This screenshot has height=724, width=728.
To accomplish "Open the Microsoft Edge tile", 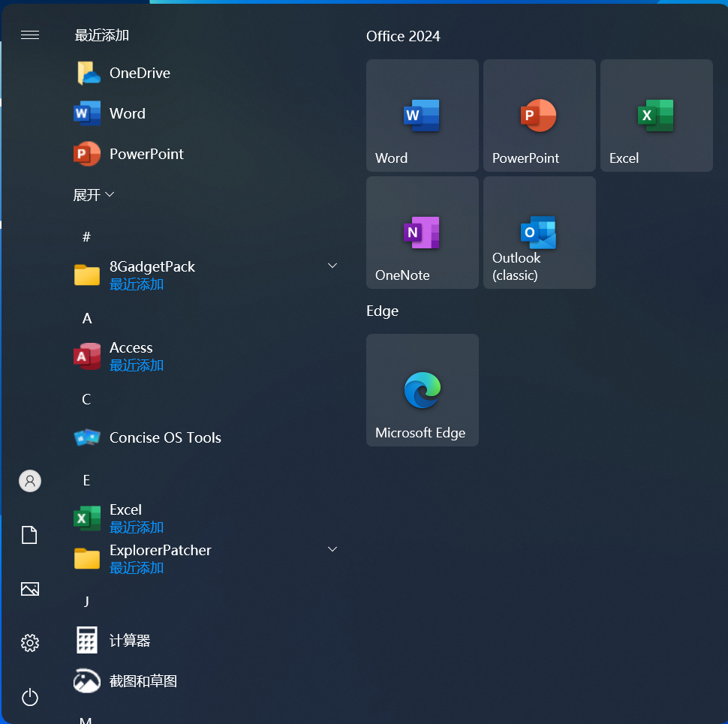I will 422,390.
